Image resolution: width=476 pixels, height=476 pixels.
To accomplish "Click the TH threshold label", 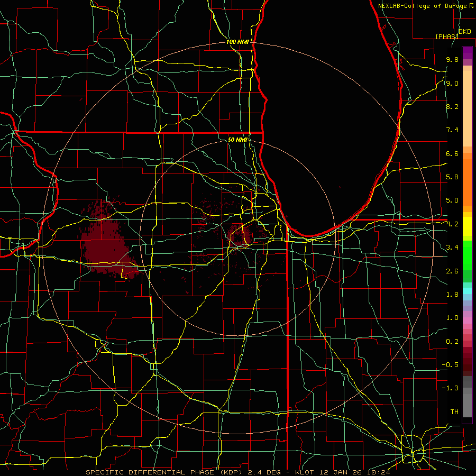I will 454,412.
